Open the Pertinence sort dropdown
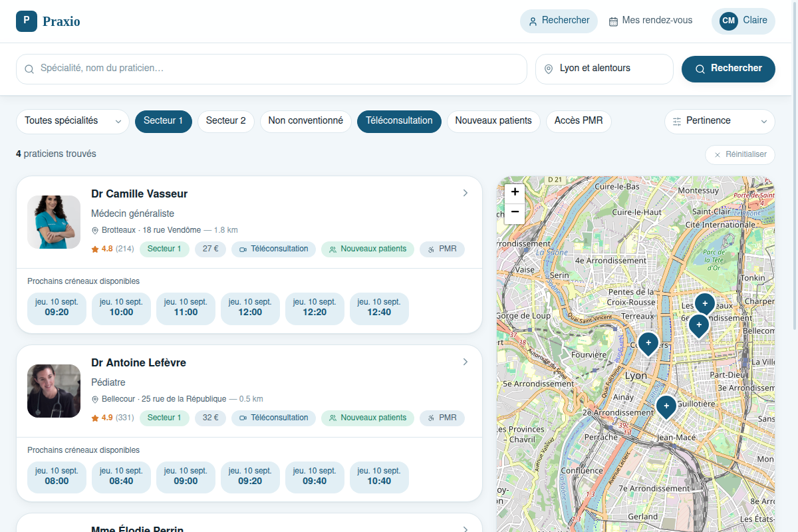 (720, 121)
